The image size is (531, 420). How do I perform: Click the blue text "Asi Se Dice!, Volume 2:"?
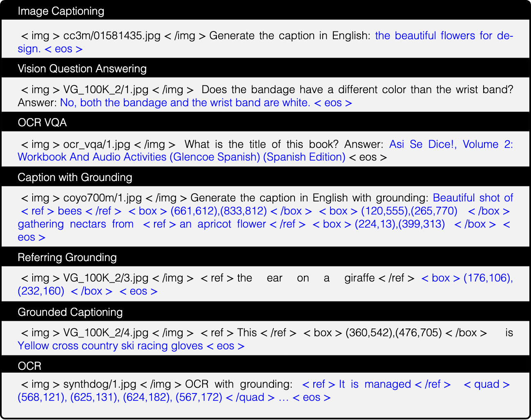coord(451,144)
